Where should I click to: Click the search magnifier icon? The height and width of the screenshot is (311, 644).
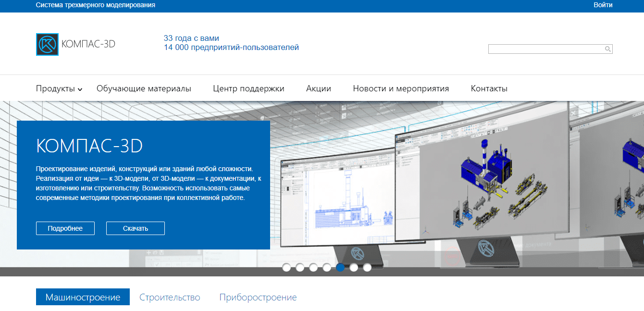[x=607, y=49]
